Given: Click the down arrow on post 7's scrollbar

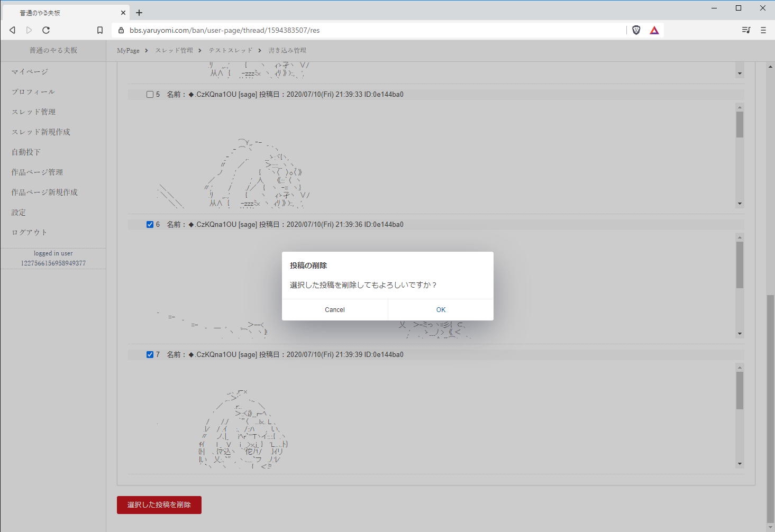Looking at the screenshot, I should click(x=739, y=464).
